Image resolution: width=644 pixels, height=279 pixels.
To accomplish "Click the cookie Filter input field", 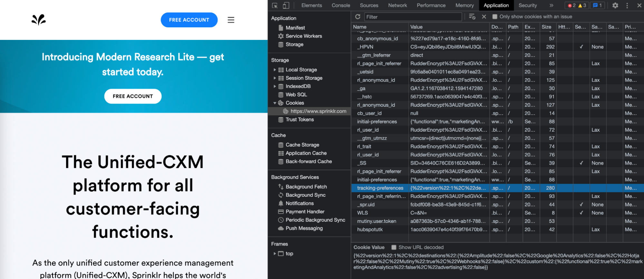I will (413, 17).
